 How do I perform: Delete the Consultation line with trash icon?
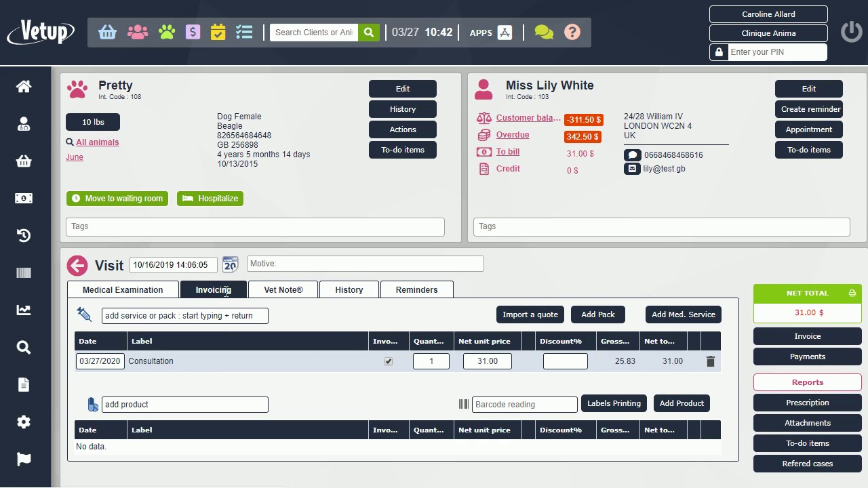[x=710, y=362]
